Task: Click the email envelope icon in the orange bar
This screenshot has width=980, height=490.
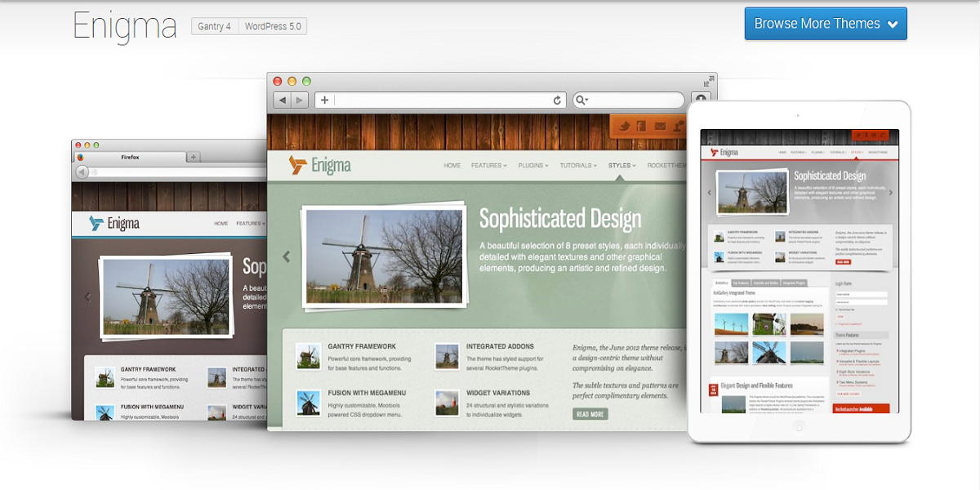Action: 660,126
